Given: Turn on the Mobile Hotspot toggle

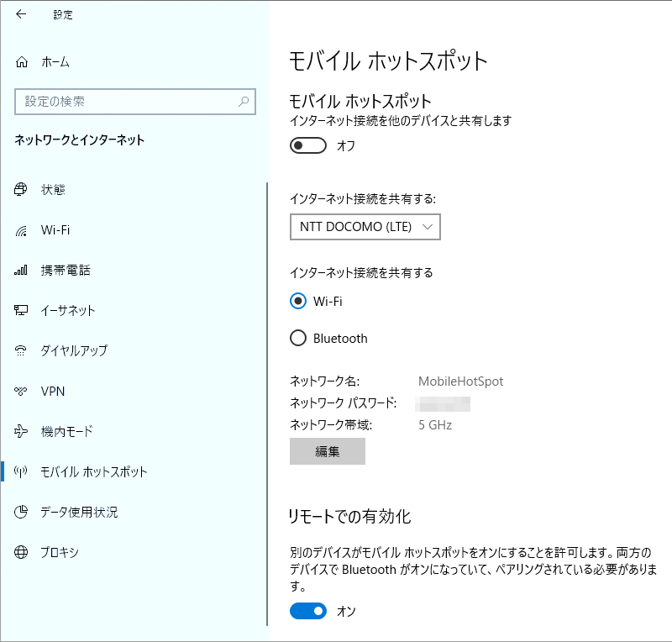Looking at the screenshot, I should (x=307, y=146).
